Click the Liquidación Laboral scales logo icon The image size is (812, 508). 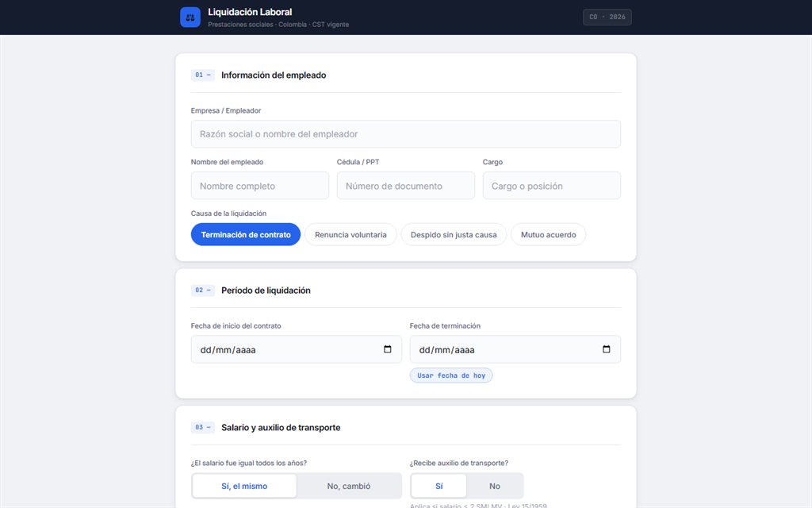[190, 17]
